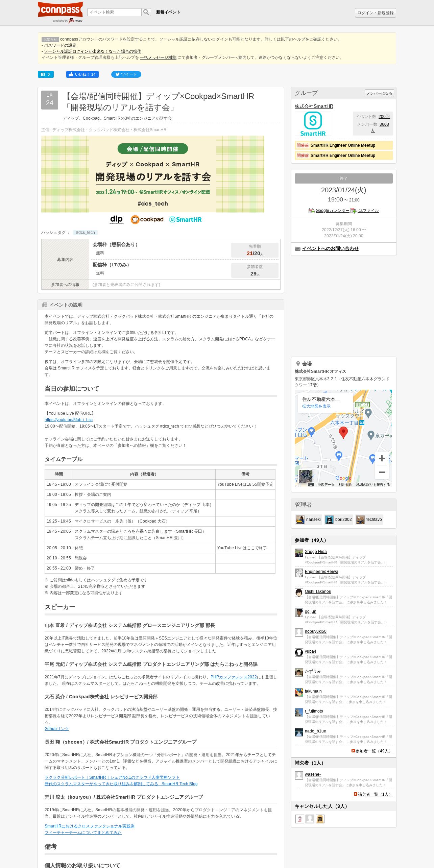This screenshot has height=868, width=434.
Task: Open the パスワードの設定 help link
Action: 60,45
